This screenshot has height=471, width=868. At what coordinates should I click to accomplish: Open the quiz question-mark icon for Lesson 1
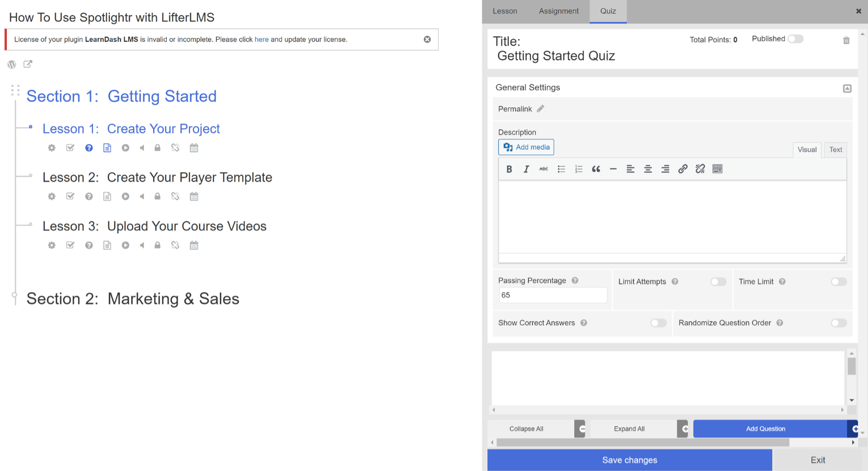pos(89,148)
